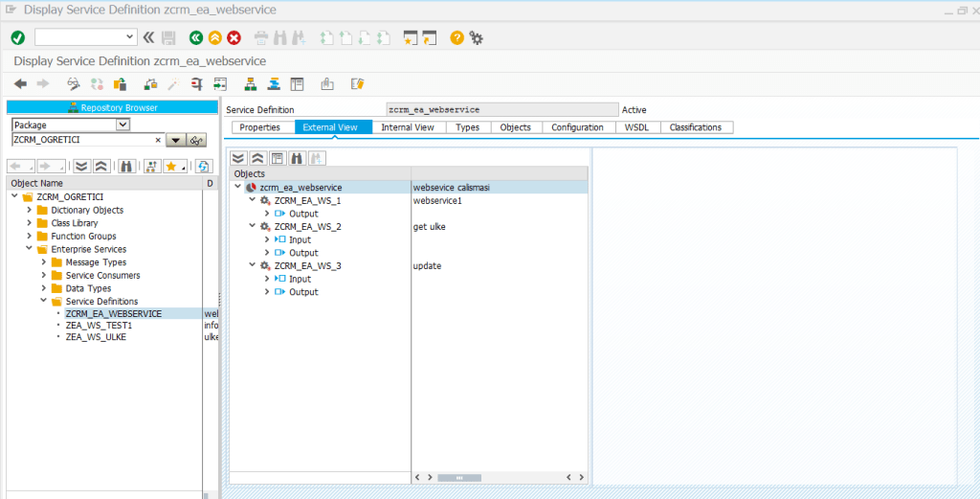
Task: Open the WSDL tab
Action: click(636, 127)
